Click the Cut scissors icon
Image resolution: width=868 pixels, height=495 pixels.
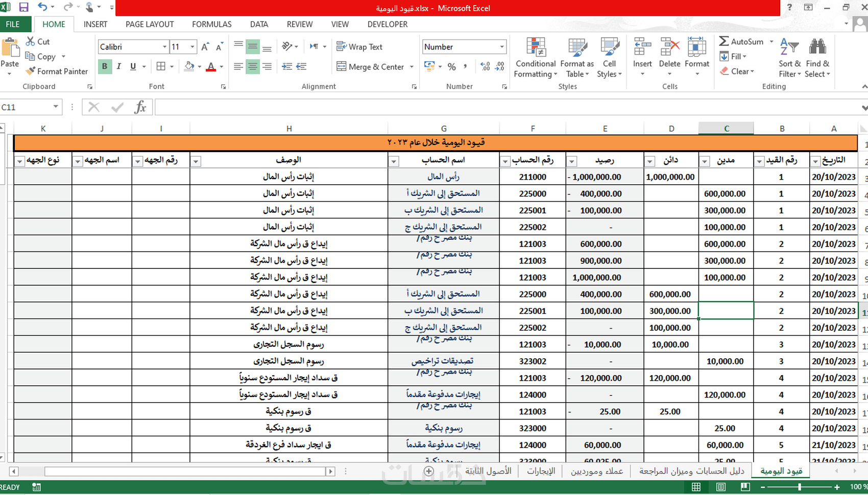[31, 41]
